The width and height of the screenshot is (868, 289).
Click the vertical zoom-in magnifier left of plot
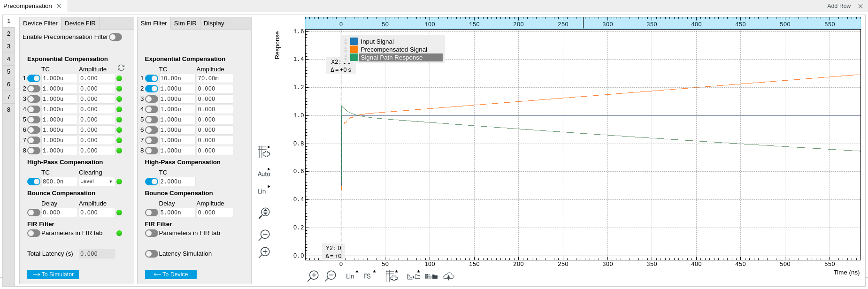click(x=264, y=252)
